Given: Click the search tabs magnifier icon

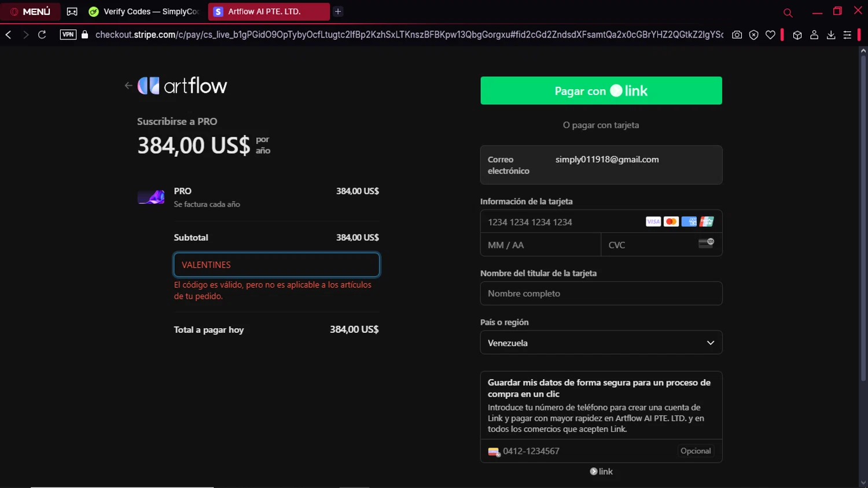Looking at the screenshot, I should [788, 13].
